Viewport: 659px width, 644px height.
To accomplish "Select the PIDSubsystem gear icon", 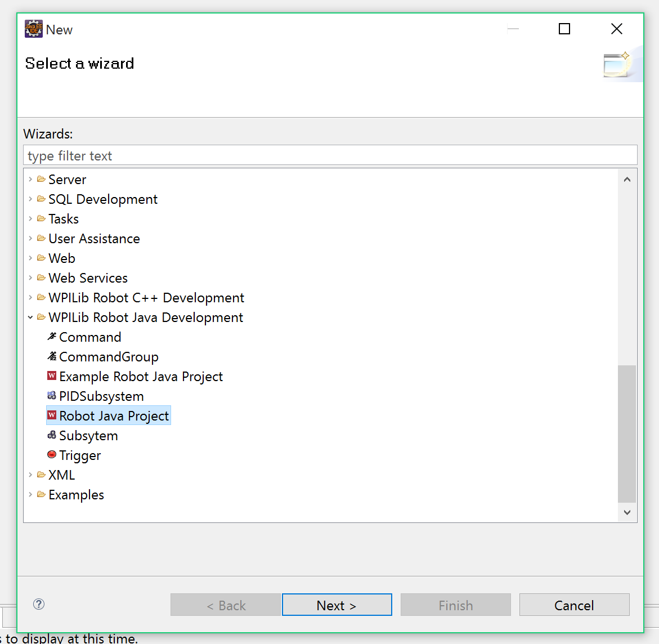I will (51, 396).
